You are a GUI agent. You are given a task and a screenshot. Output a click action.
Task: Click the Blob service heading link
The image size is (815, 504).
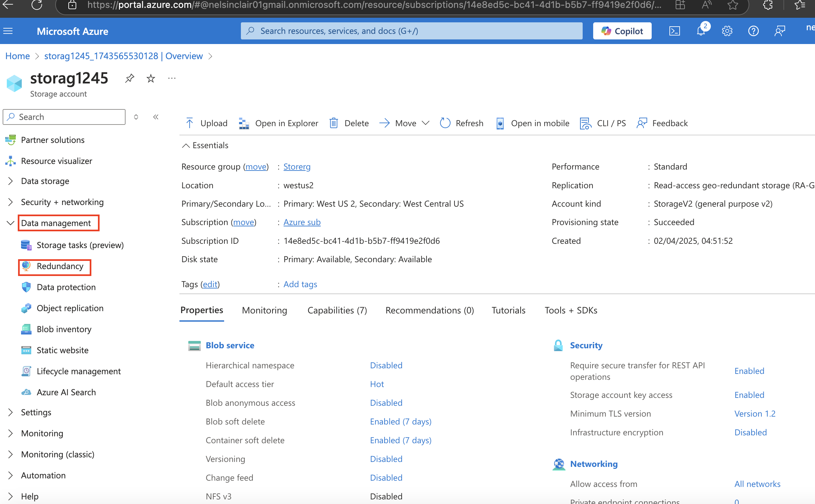[x=230, y=345]
